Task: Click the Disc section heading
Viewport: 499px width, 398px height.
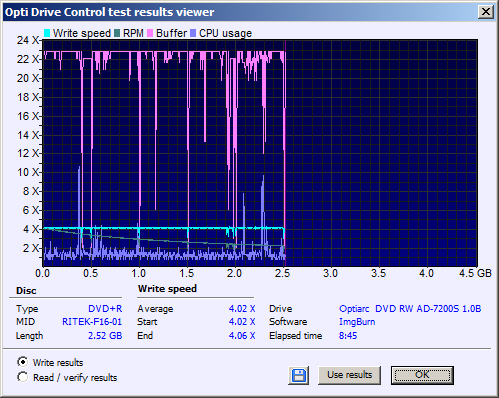Action: pos(26,291)
